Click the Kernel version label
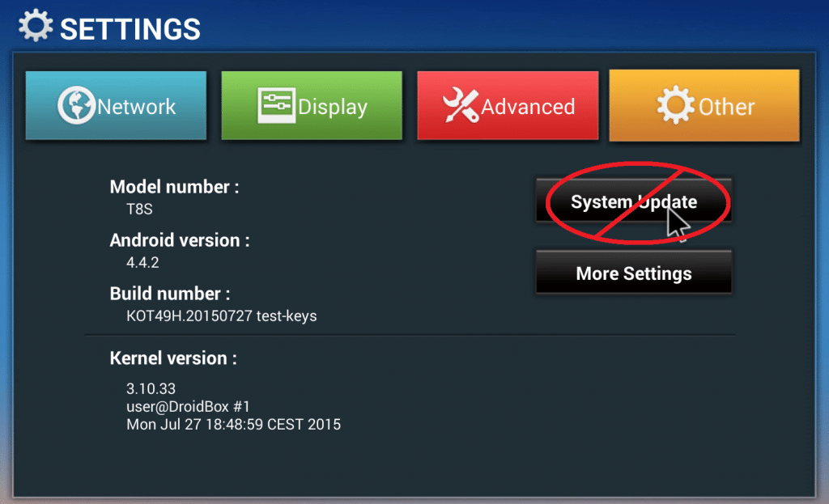The width and height of the screenshot is (829, 504). 173,358
